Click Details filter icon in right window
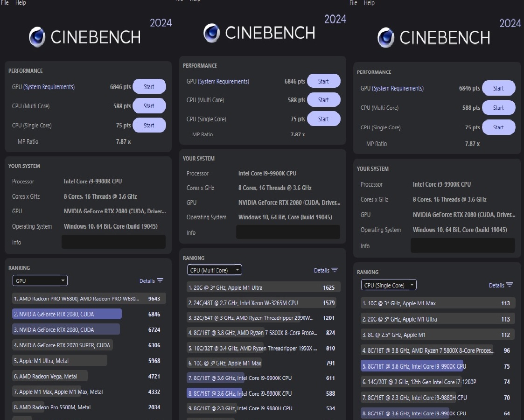This screenshot has width=524, height=420. pos(510,285)
